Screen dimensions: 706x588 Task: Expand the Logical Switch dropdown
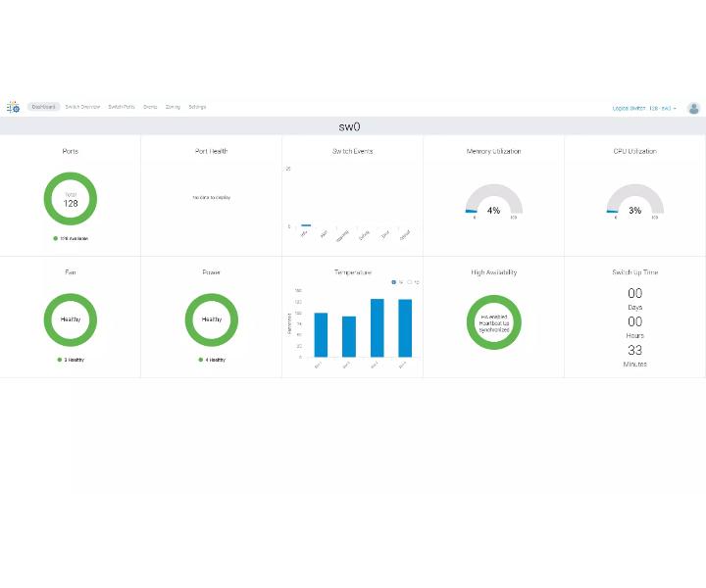point(644,108)
